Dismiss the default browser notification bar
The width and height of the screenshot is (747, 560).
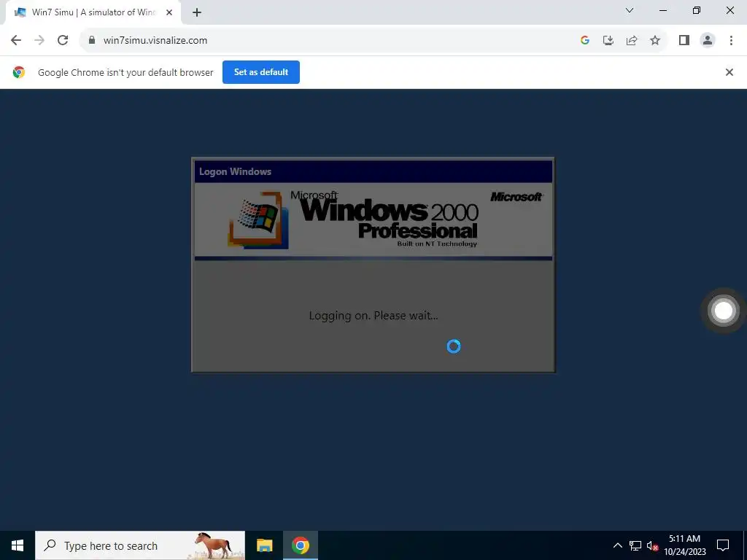[729, 72]
